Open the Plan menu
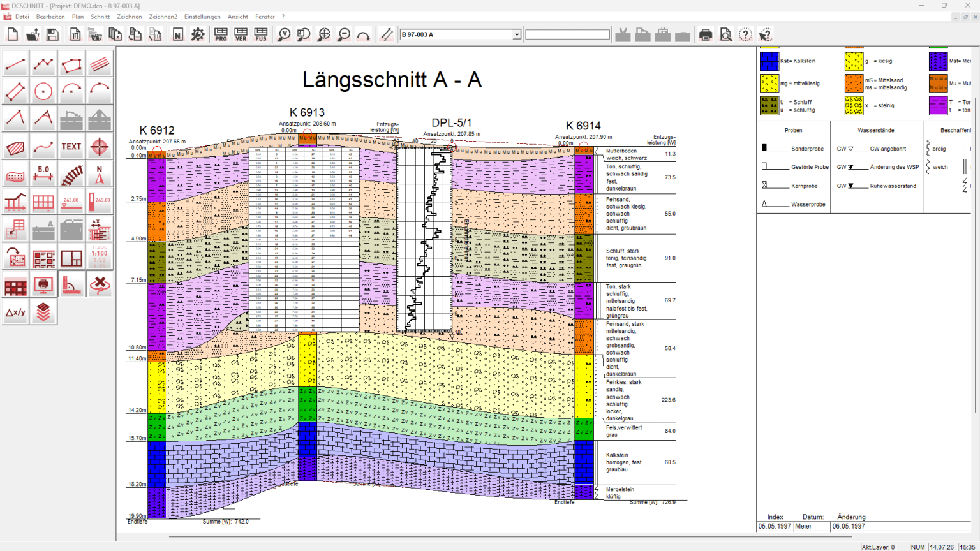 (78, 17)
